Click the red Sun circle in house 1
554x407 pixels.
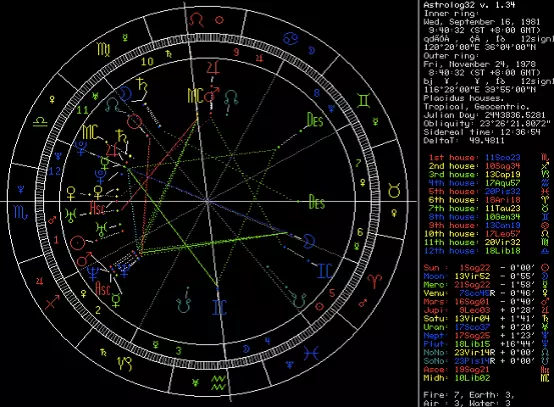[x=78, y=243]
